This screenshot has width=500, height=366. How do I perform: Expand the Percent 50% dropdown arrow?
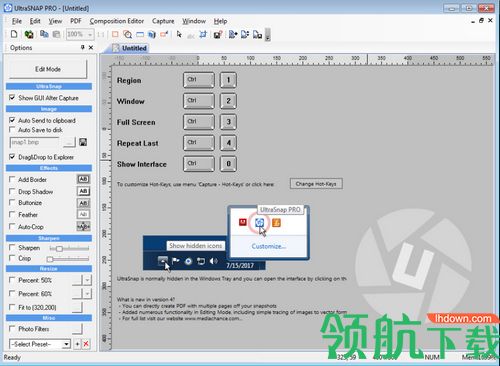pyautogui.click(x=87, y=280)
